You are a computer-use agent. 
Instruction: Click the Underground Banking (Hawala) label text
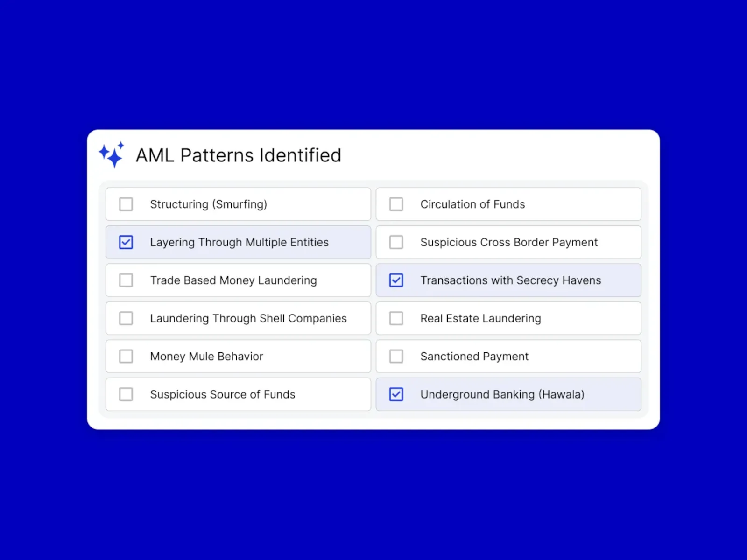502,394
